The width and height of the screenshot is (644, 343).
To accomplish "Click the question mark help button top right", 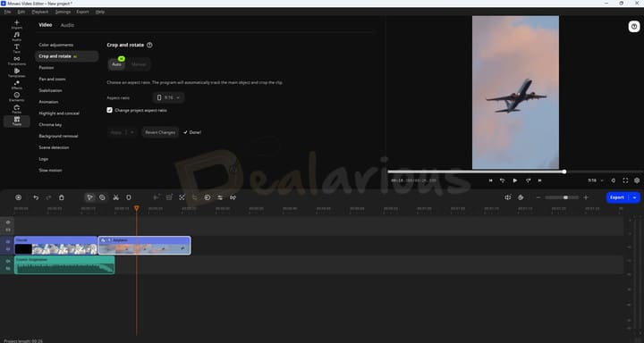I will 634,27.
